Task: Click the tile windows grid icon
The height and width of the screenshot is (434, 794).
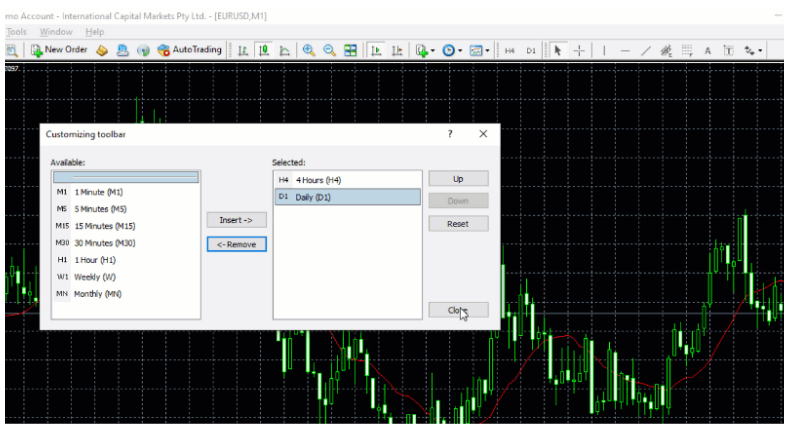Action: tap(351, 50)
